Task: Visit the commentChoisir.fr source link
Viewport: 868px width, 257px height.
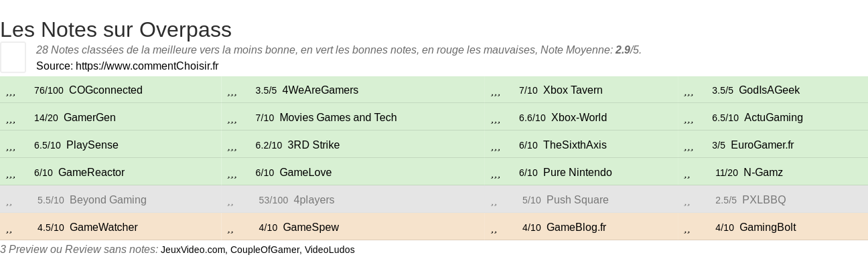Action: [147, 66]
